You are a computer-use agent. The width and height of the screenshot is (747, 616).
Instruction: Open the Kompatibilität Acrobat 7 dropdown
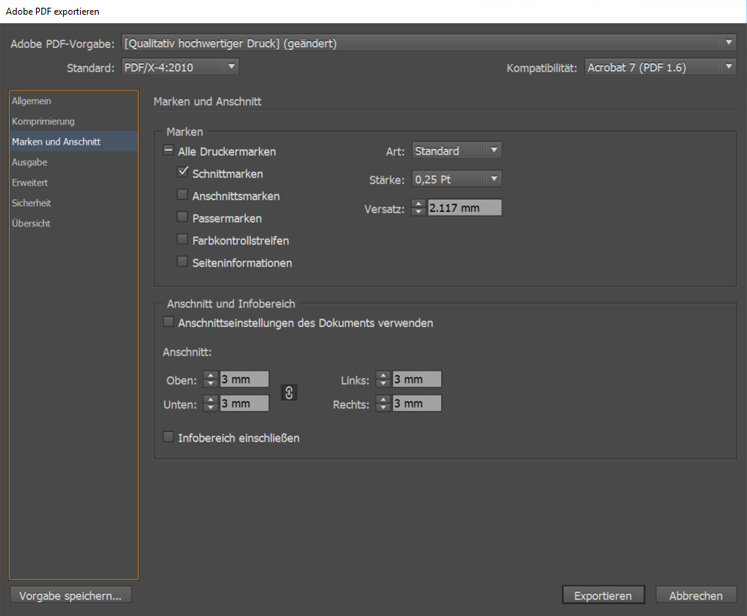[x=660, y=67]
